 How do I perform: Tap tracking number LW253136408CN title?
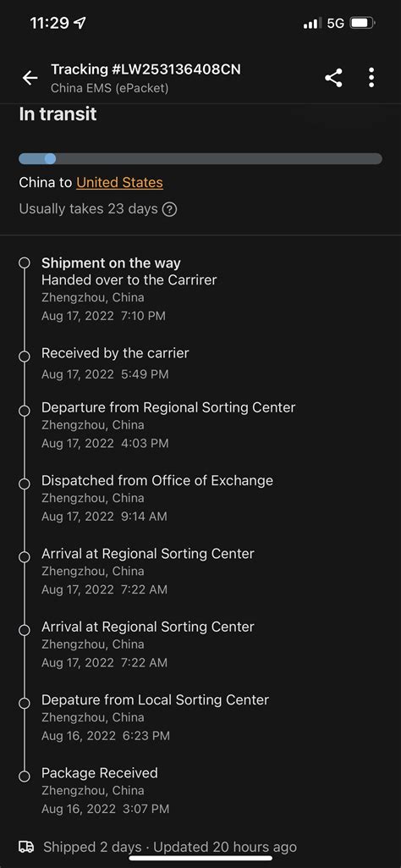(x=146, y=69)
